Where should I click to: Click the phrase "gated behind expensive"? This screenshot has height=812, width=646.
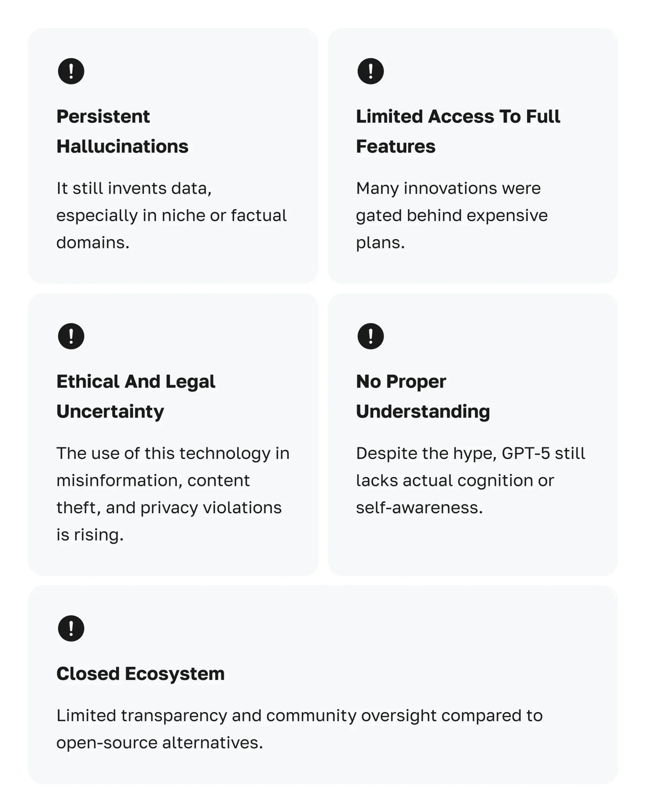click(x=452, y=215)
